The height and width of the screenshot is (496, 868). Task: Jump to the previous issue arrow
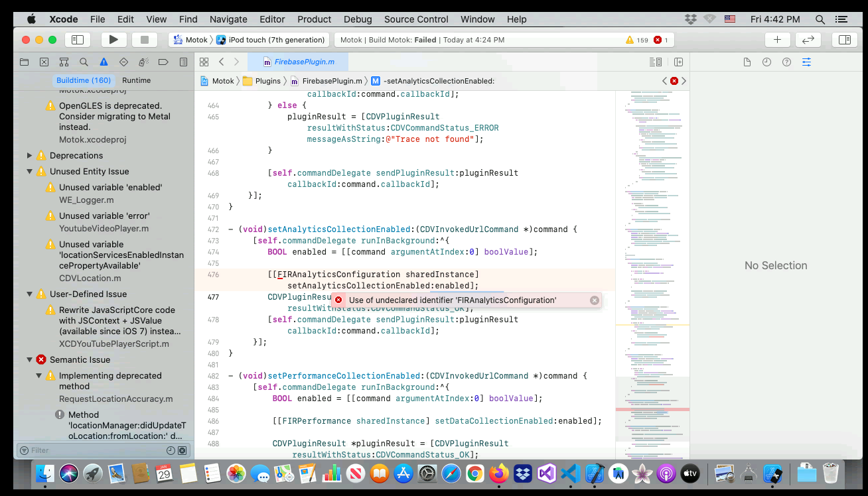coord(664,81)
